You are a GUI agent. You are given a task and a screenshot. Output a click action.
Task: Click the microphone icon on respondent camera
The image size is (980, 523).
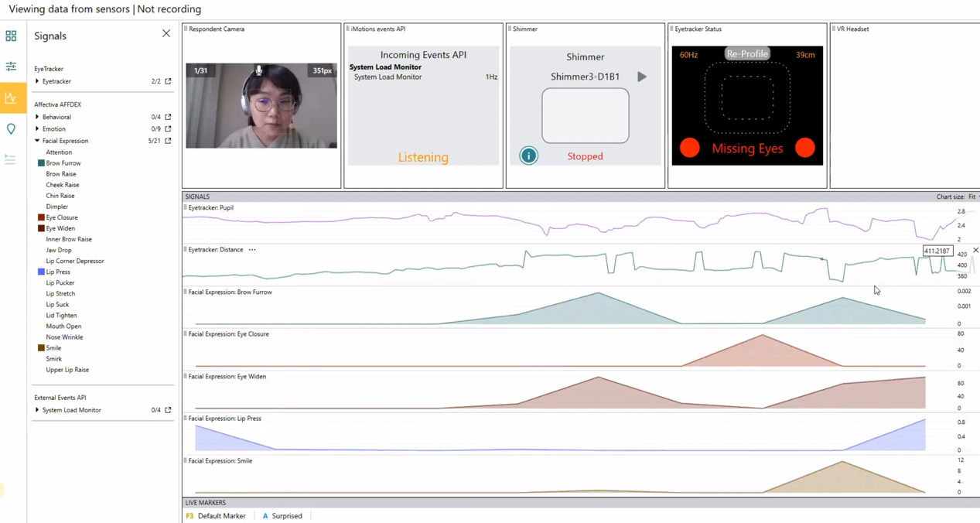click(x=259, y=70)
